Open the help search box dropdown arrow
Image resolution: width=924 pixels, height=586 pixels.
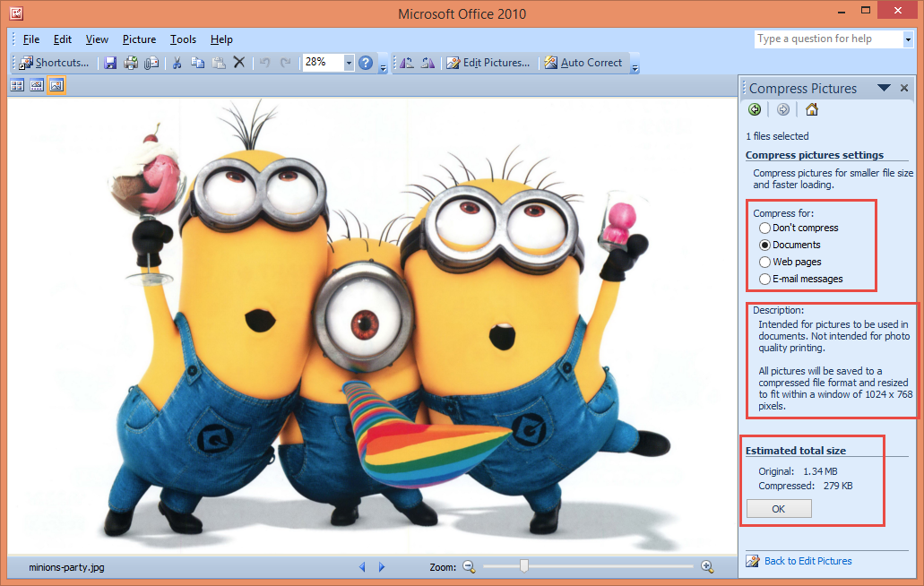pos(907,39)
